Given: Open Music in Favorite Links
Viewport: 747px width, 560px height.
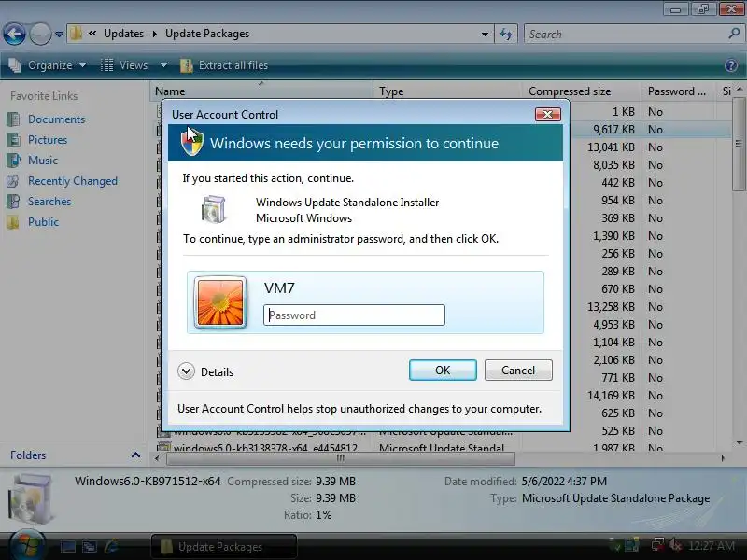Looking at the screenshot, I should coord(42,160).
